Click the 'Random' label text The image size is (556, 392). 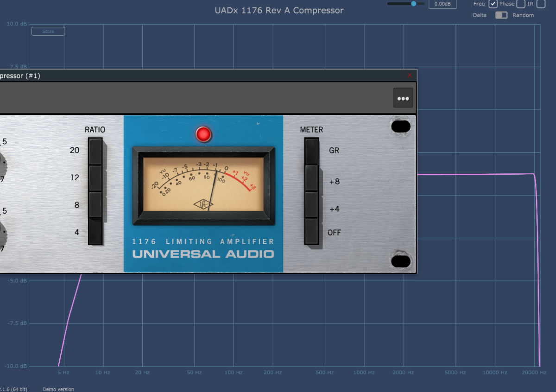(x=523, y=15)
